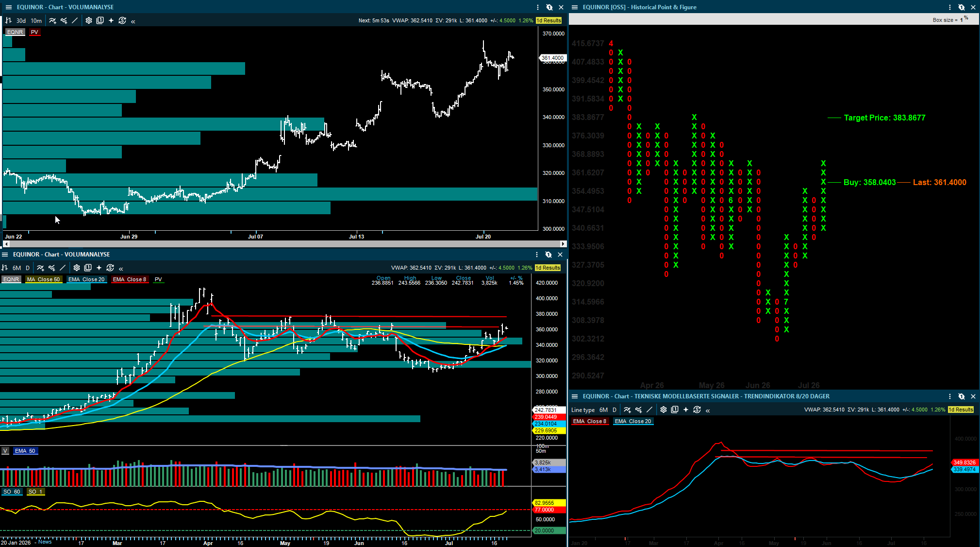Toggle currency refresh icon in top chart
The height and width of the screenshot is (547, 980).
pyautogui.click(x=122, y=20)
